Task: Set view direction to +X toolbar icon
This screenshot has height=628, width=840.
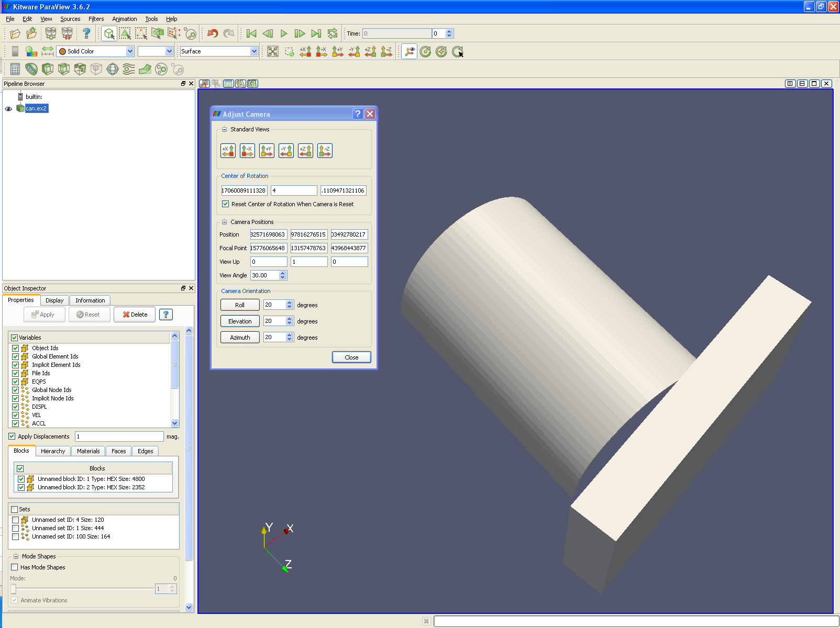Action: click(305, 51)
